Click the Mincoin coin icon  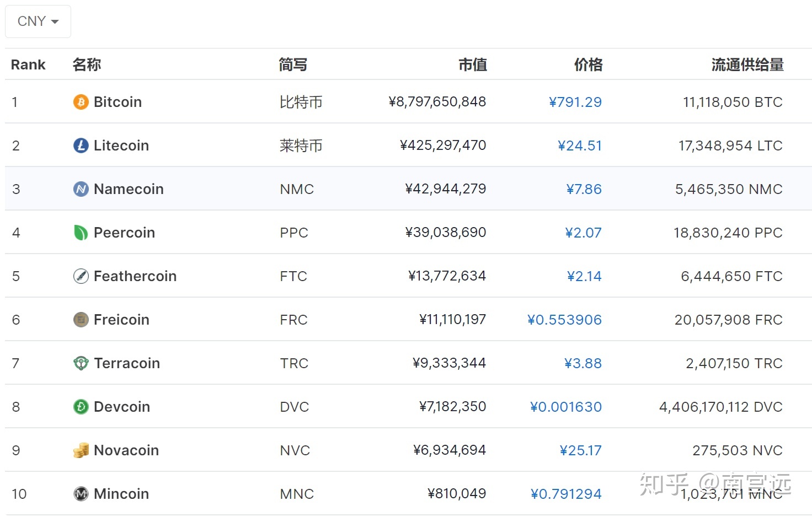pos(81,494)
